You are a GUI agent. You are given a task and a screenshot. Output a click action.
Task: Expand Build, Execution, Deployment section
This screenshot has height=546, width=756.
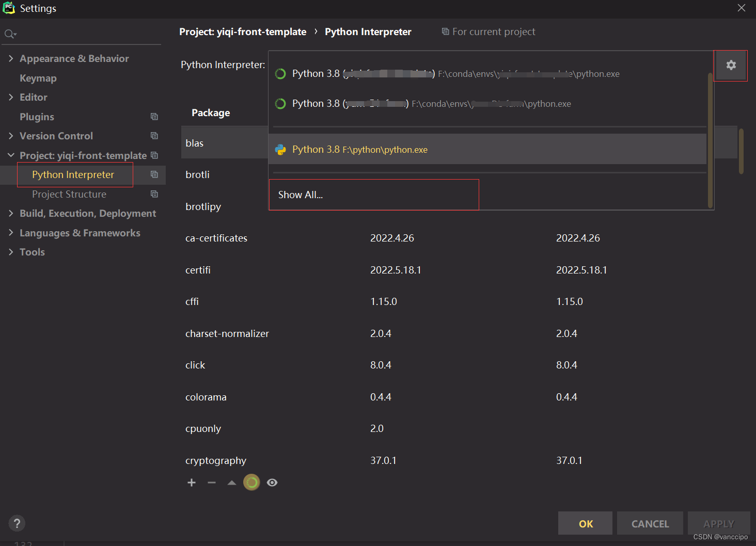(11, 213)
